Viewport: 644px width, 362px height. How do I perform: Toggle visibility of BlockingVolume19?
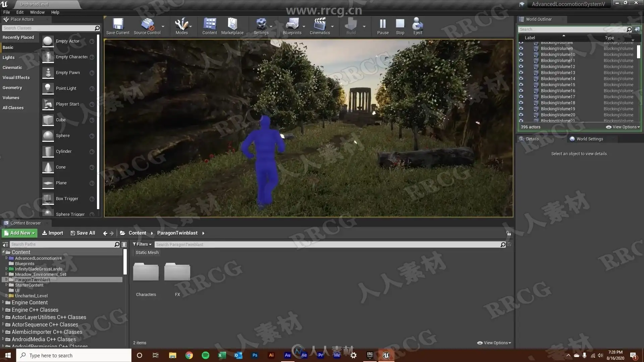(521, 109)
